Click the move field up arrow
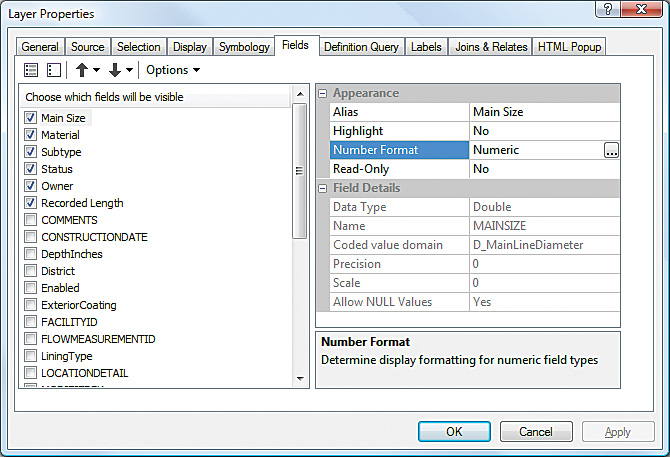This screenshot has height=457, width=670. point(82,70)
